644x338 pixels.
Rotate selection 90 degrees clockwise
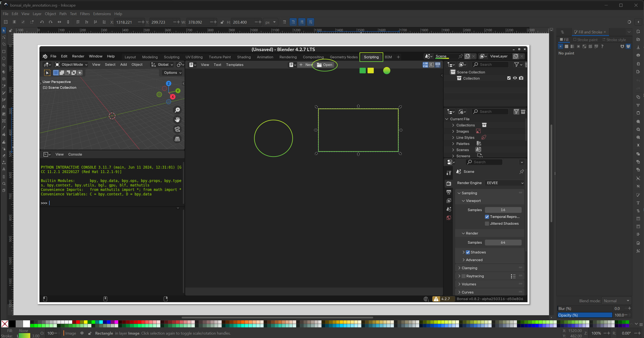(50, 22)
